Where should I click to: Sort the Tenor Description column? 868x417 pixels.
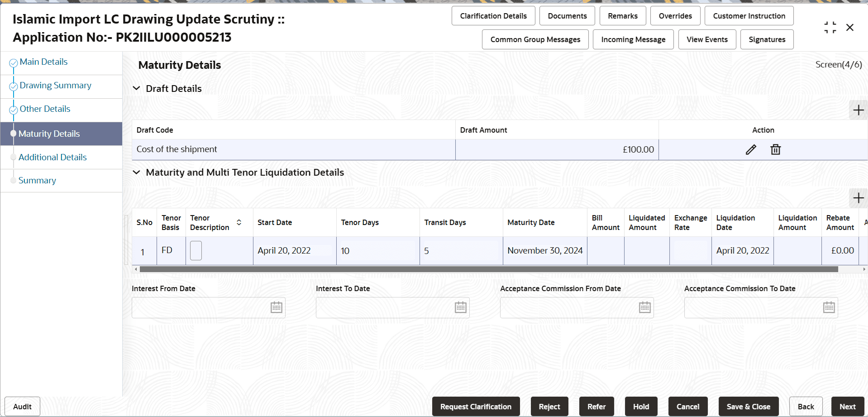tap(239, 222)
